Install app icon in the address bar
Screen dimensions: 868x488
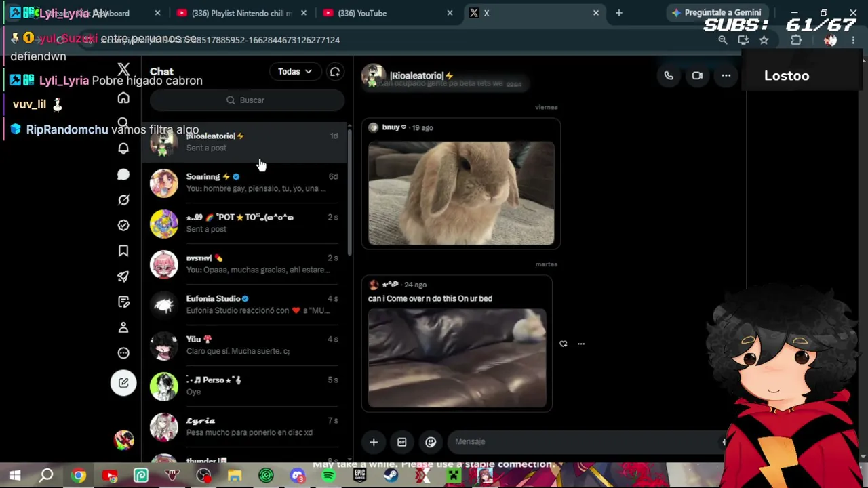(x=743, y=40)
